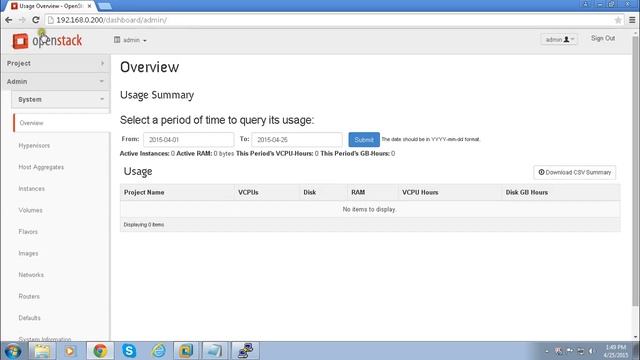
Task: Open Flavors page
Action: pyautogui.click(x=28, y=231)
